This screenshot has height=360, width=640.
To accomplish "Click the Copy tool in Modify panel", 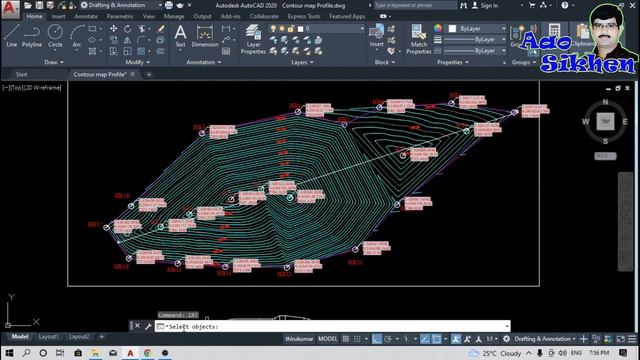I will pos(113,40).
